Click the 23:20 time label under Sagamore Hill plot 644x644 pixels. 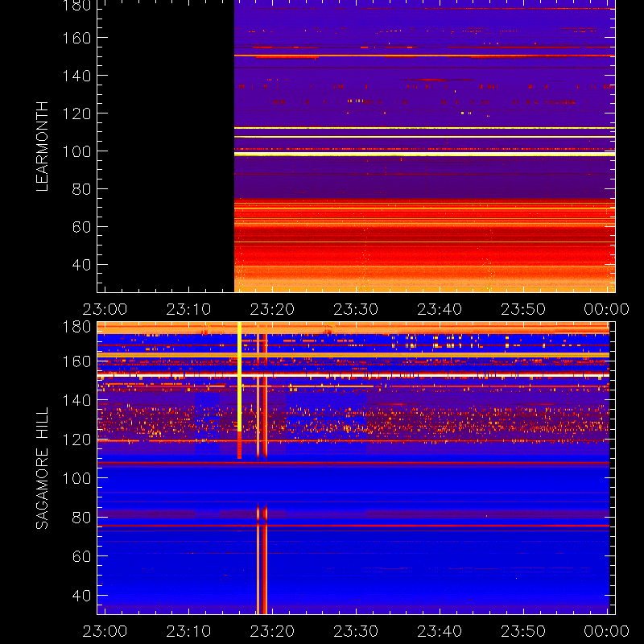[272, 631]
